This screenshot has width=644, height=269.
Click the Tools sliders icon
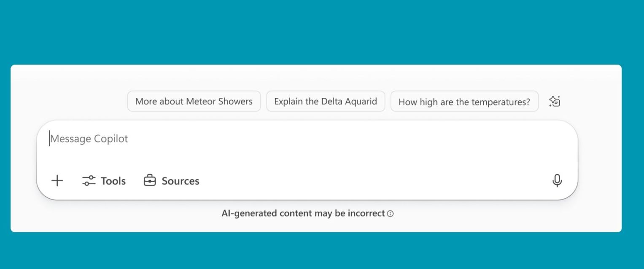click(x=89, y=181)
